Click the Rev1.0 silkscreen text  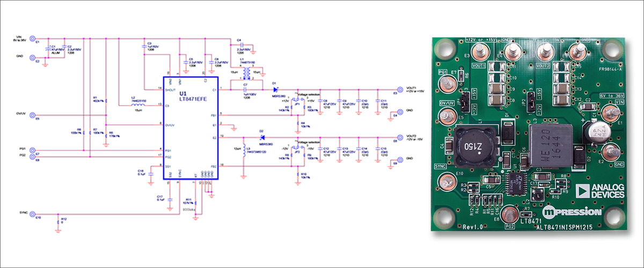473,227
